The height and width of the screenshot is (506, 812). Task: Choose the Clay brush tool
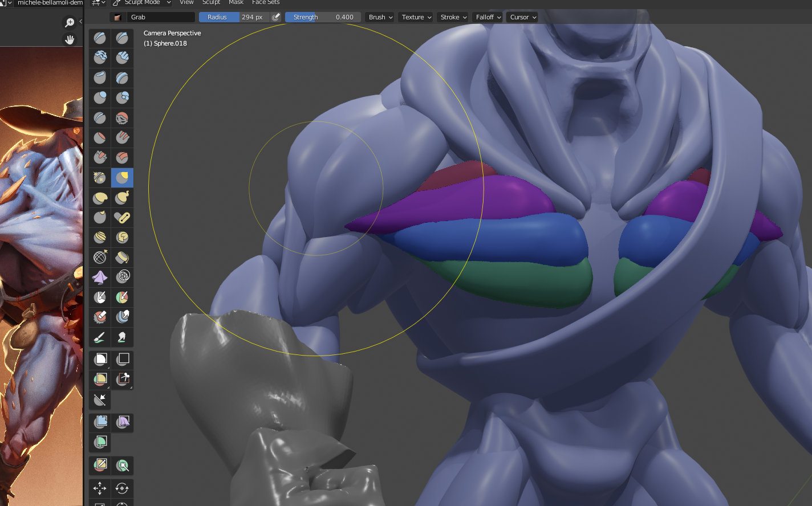(100, 58)
